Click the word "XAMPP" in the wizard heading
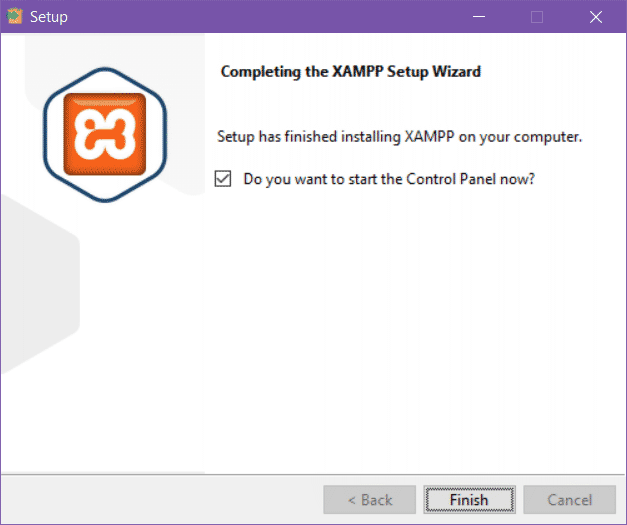The image size is (627, 525). tap(341, 72)
